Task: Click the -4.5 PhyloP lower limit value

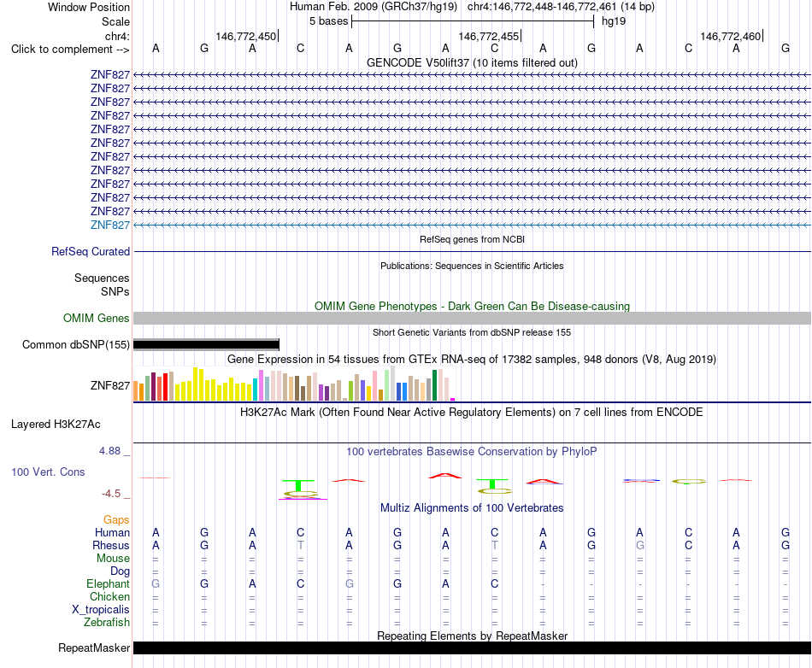Action: 111,494
